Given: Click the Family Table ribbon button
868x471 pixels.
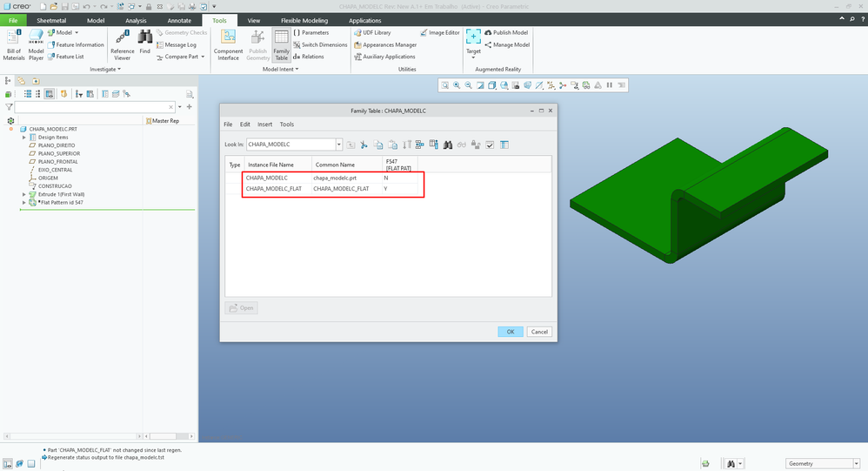Looking at the screenshot, I should pos(281,45).
